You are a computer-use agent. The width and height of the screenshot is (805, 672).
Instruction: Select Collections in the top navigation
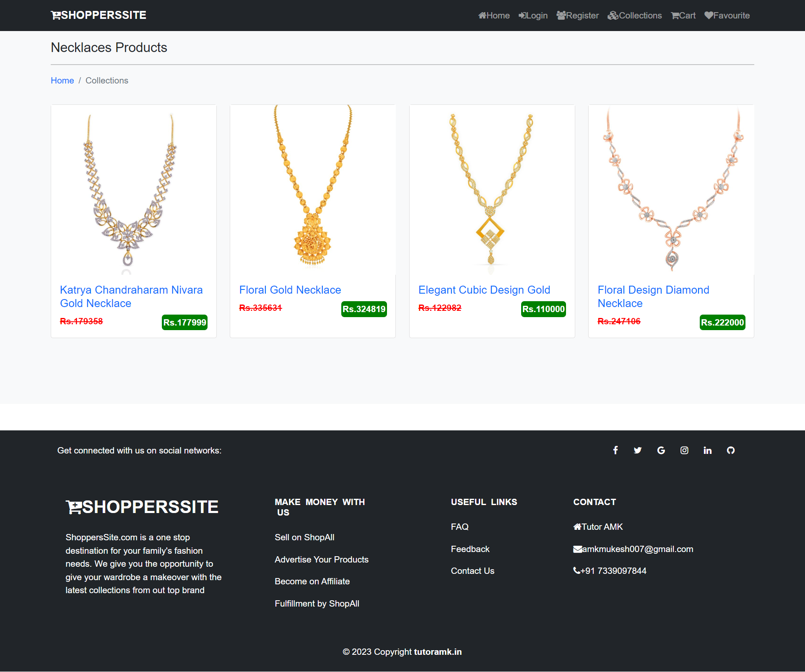click(635, 16)
